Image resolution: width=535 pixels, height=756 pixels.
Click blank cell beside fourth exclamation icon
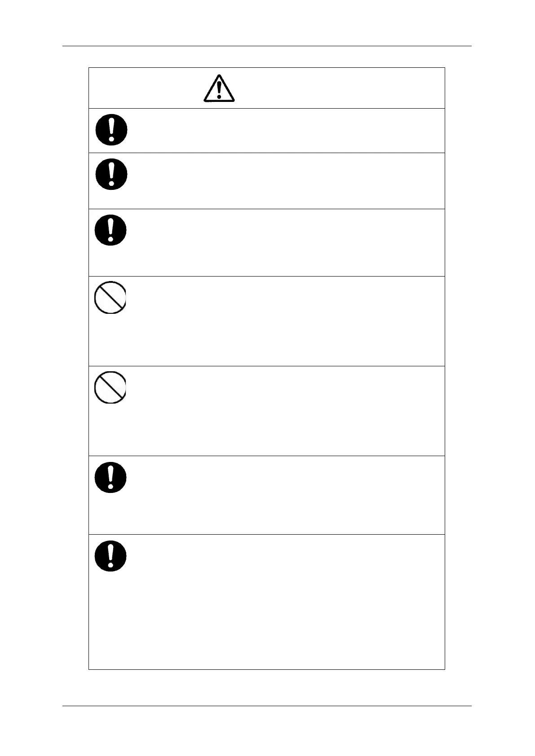[286, 495]
